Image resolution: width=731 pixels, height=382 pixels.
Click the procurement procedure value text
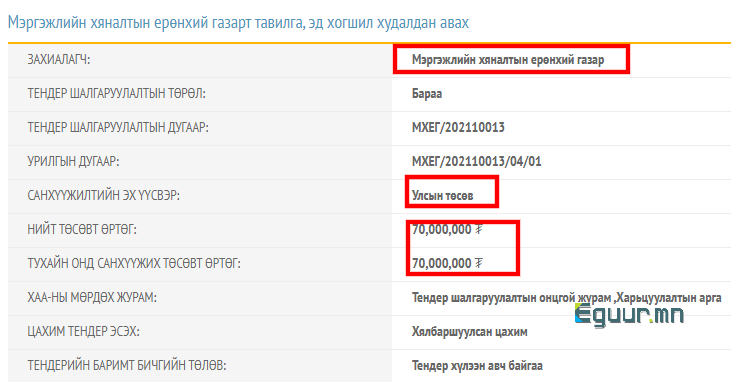click(x=566, y=298)
